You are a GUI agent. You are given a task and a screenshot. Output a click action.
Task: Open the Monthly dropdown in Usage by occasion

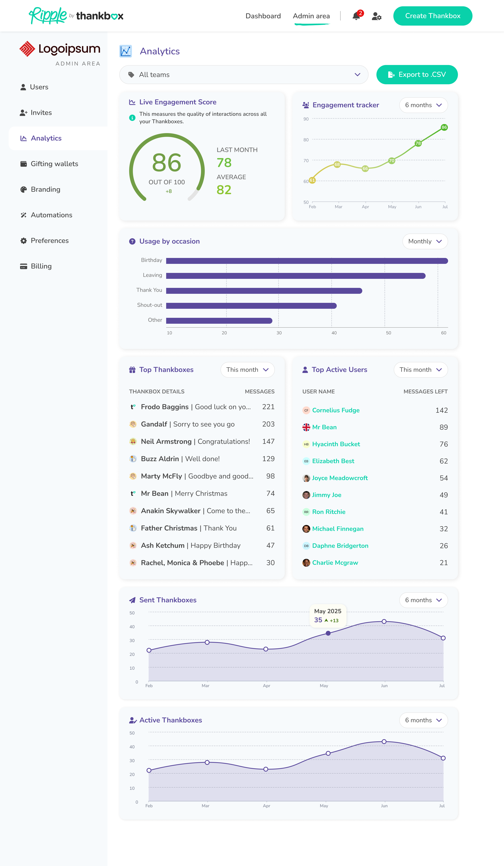click(425, 241)
